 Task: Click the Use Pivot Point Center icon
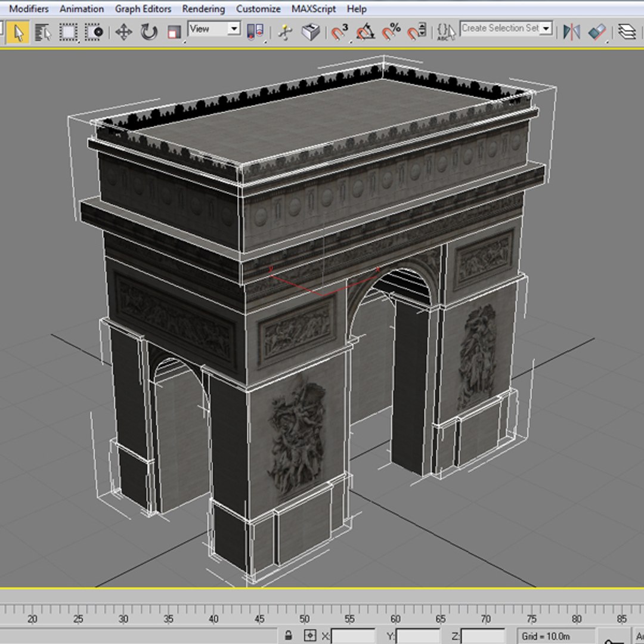255,32
